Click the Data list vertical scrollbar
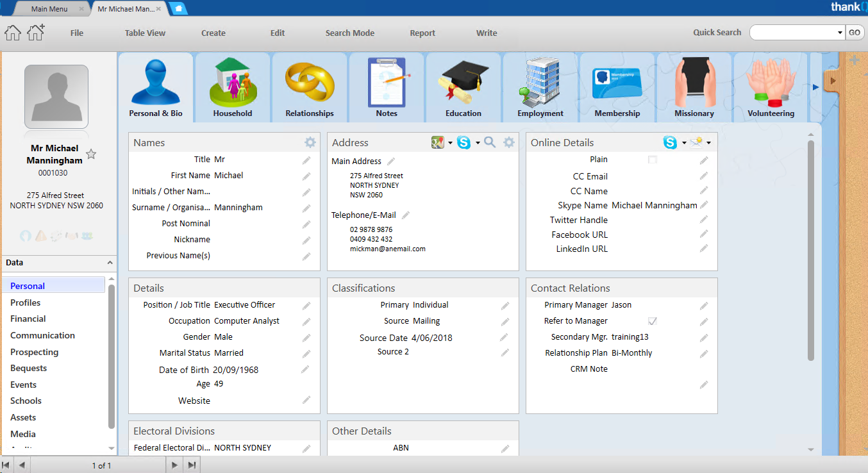Image resolution: width=868 pixels, height=473 pixels. [x=112, y=356]
